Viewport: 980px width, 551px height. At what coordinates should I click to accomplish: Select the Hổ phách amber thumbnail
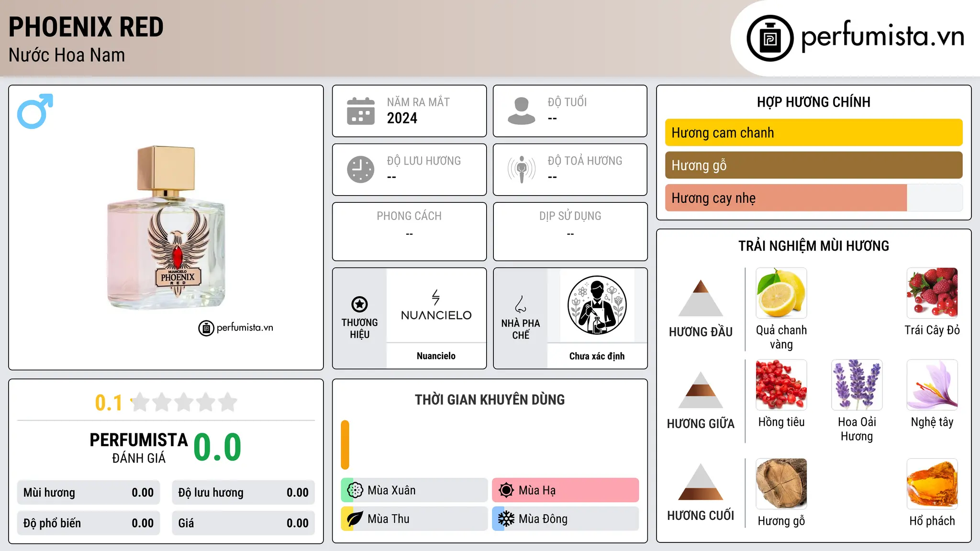coord(932,484)
